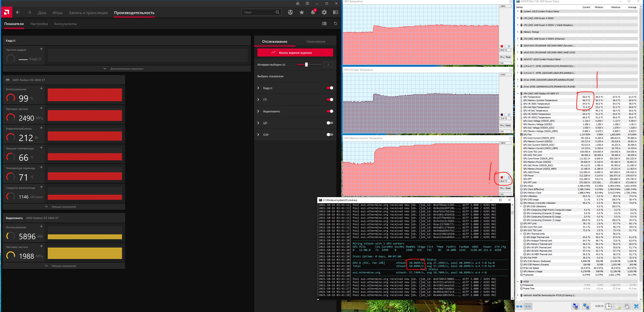Open AMD settings gear icon
This screenshot has width=644, height=312.
click(324, 12)
